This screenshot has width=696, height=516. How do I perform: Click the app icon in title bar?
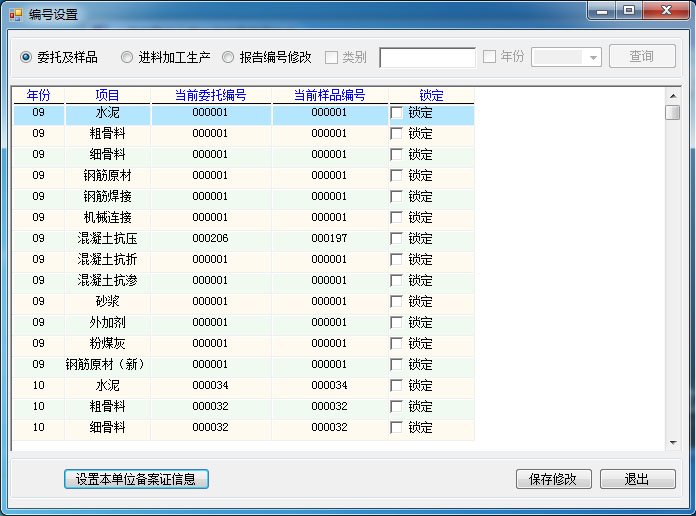click(x=15, y=14)
